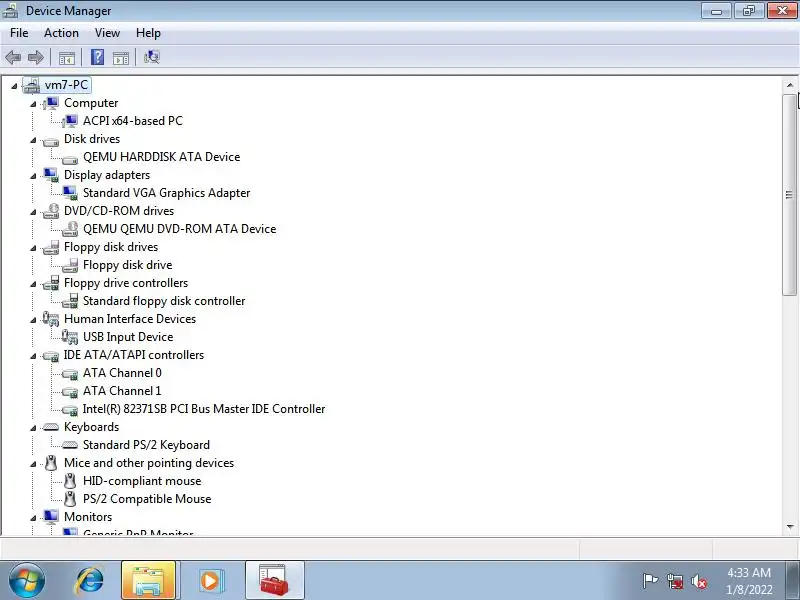Collapse the DVD/CD-ROM drives category
This screenshot has width=800, height=600.
[33, 212]
